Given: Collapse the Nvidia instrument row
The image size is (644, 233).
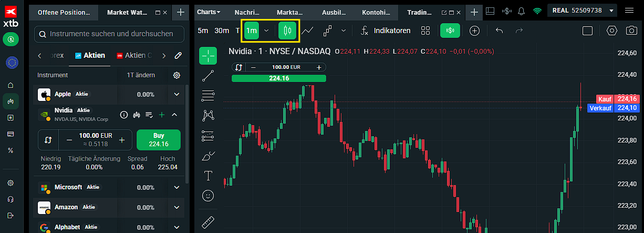Looking at the screenshot, I should point(174,114).
